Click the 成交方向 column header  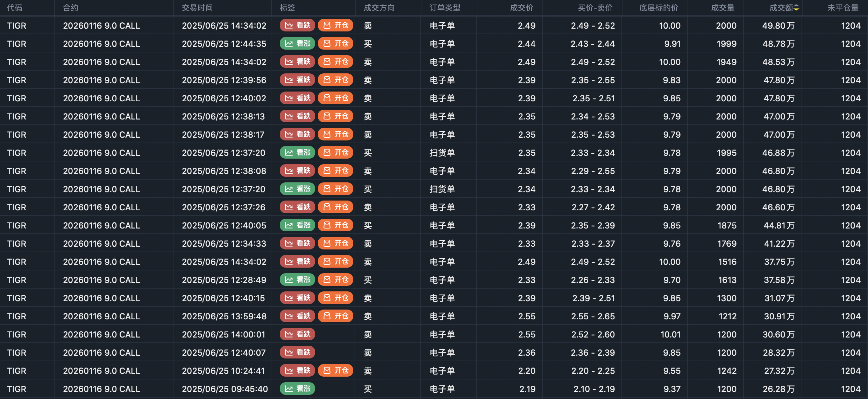[x=379, y=8]
